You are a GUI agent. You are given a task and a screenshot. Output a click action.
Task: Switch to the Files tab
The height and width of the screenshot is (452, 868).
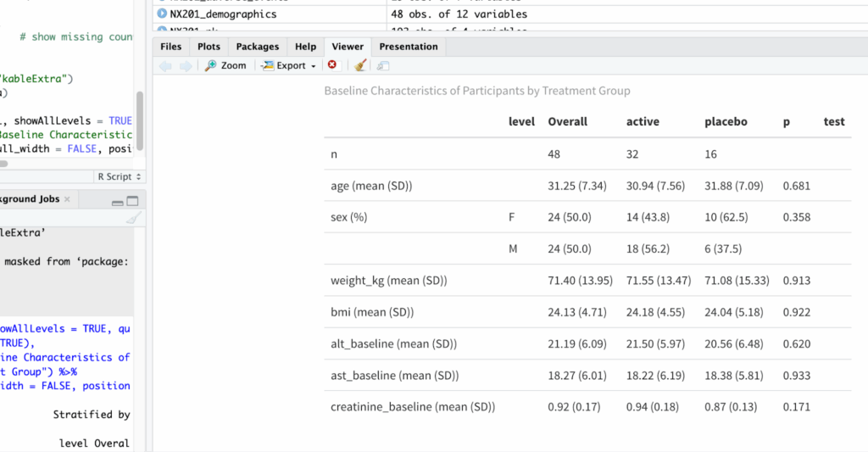tap(170, 47)
